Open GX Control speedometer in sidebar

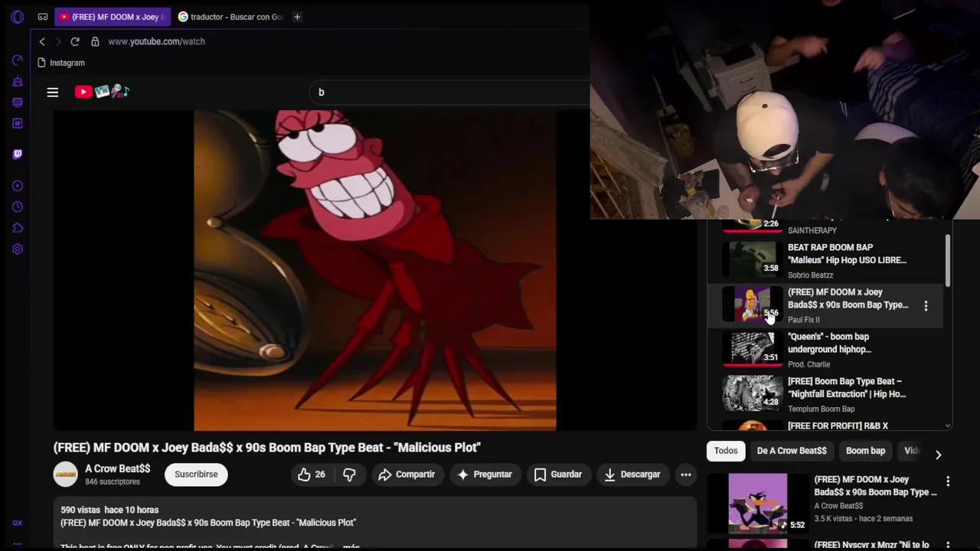18,60
